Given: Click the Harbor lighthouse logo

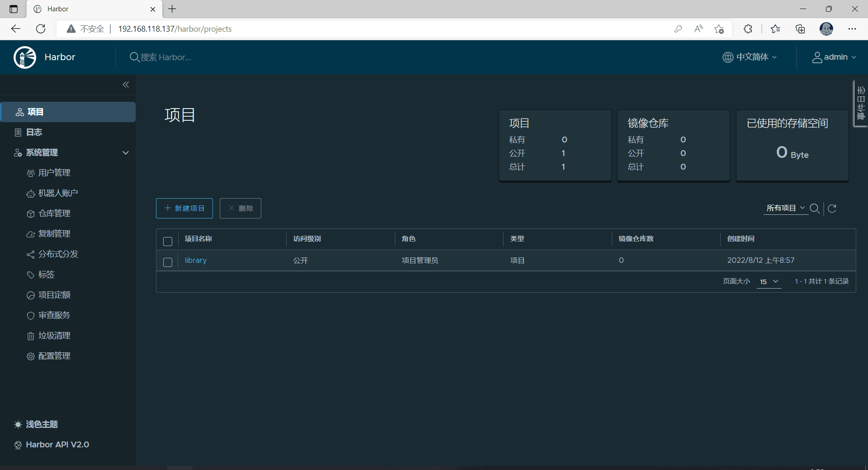Looking at the screenshot, I should tap(25, 57).
